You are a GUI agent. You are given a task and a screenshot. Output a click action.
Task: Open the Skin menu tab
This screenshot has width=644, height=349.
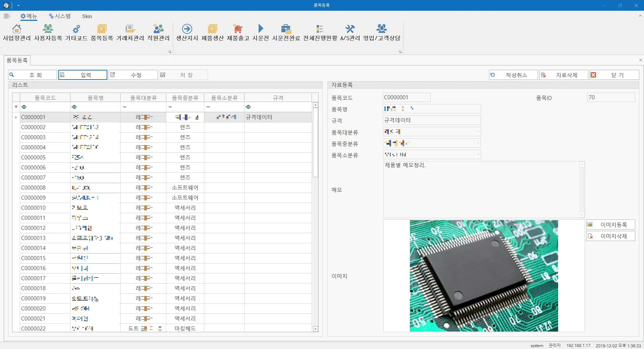pyautogui.click(x=87, y=16)
